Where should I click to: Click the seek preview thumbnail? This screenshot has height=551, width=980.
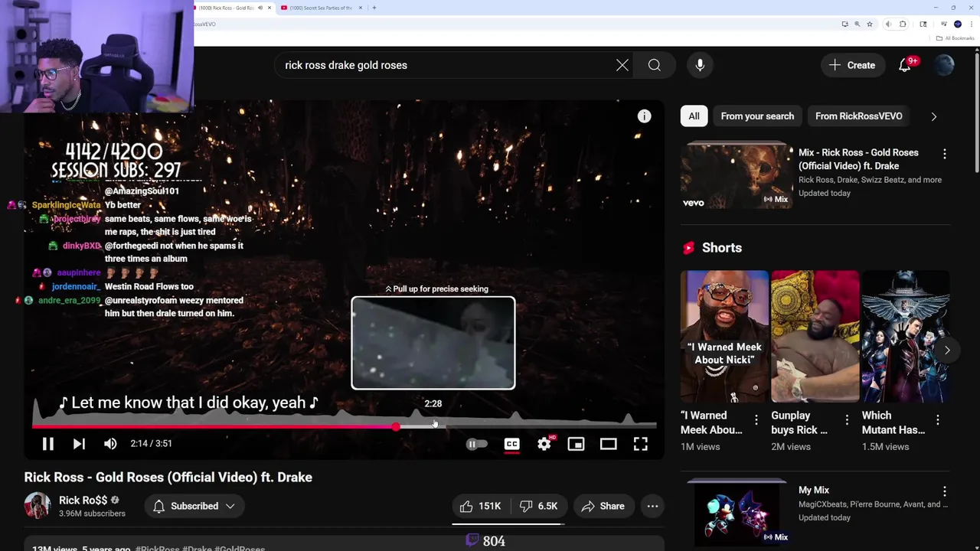coord(433,343)
